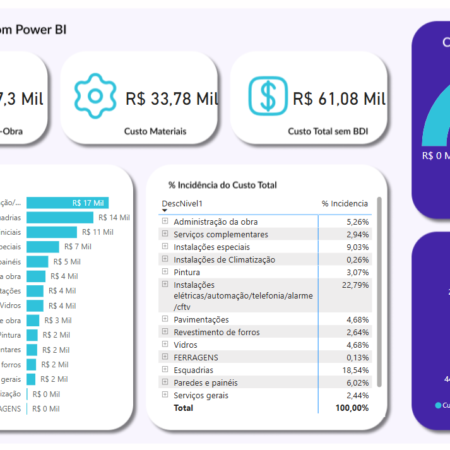Expand the Revestimento de forros row

[165, 332]
